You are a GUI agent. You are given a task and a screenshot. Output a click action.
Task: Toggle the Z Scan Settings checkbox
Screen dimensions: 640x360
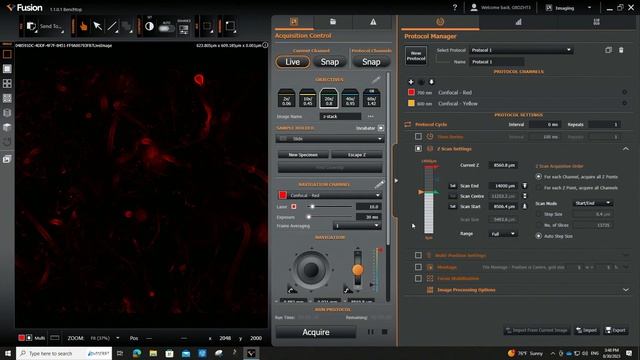pos(418,149)
